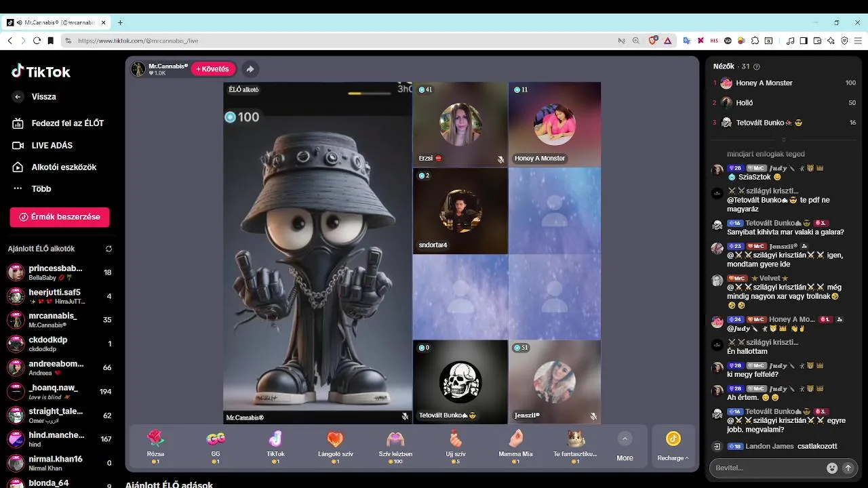Send the Rózsa gift
868x488 pixels.
click(155, 447)
